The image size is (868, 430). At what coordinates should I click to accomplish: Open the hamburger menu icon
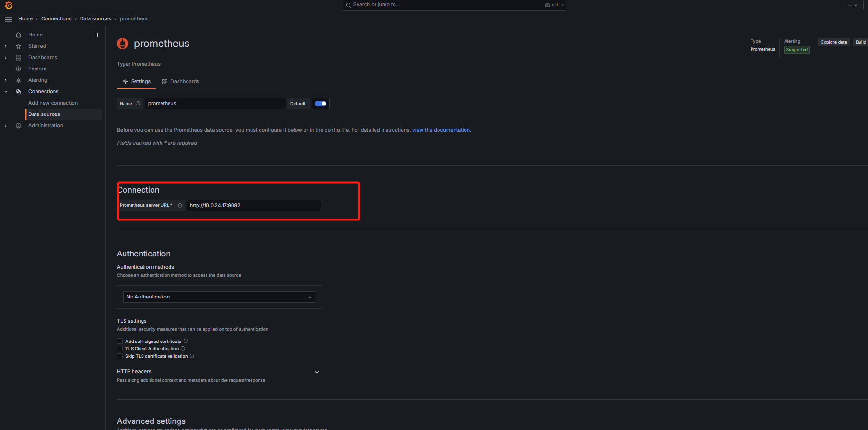click(x=9, y=19)
